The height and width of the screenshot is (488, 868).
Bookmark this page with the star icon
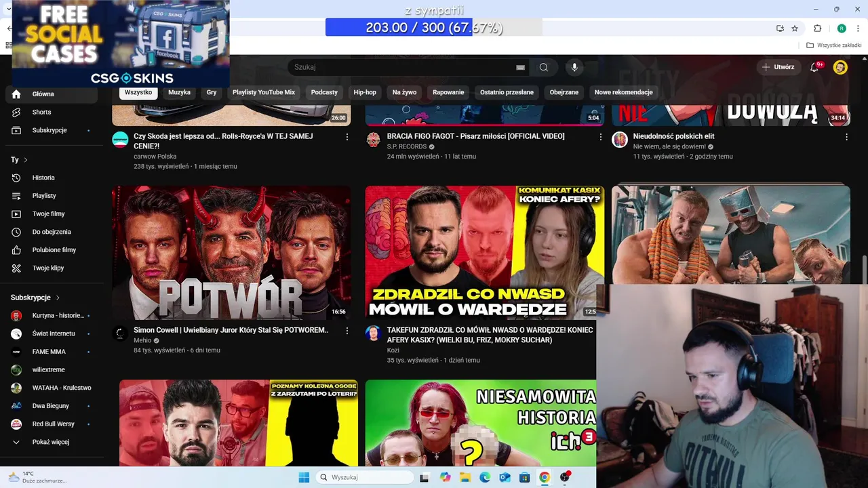click(x=795, y=28)
